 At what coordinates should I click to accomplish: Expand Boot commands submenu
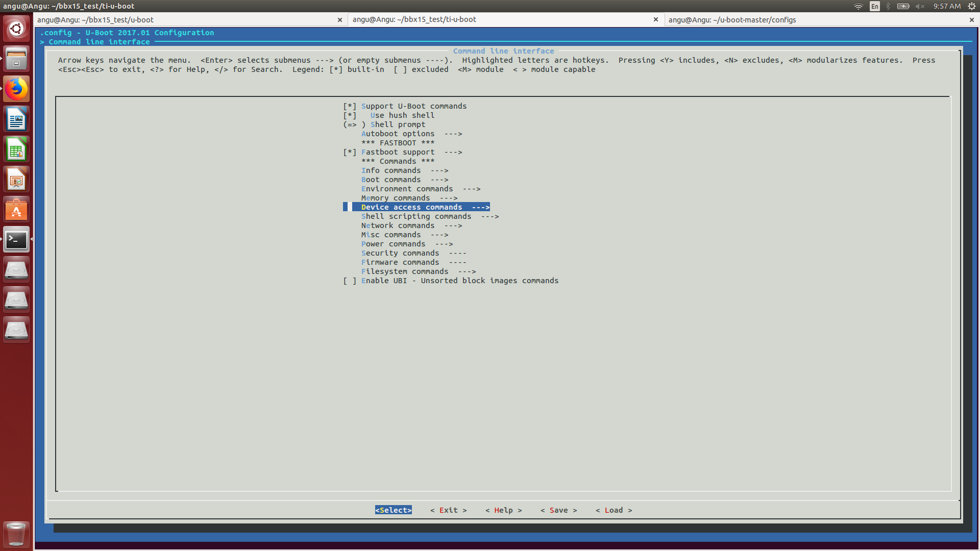(405, 180)
